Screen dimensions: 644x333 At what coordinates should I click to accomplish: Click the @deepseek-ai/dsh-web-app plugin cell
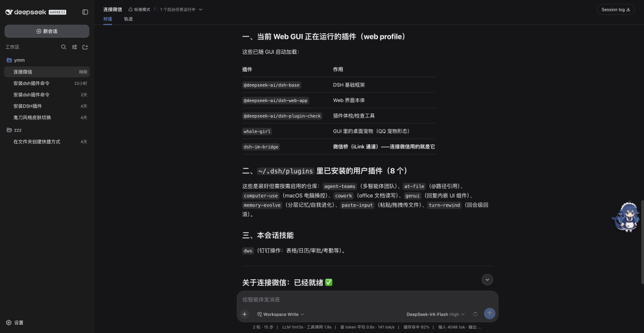[x=275, y=101]
